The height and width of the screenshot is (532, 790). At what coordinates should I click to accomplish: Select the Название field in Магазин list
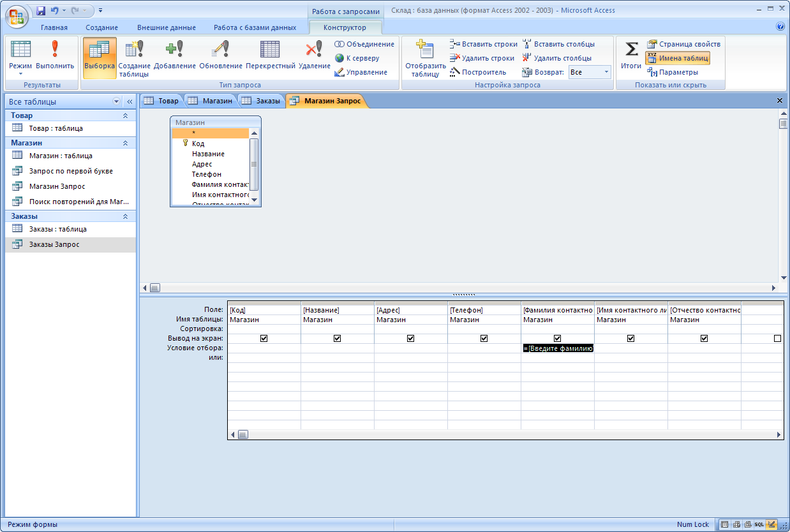coord(210,154)
